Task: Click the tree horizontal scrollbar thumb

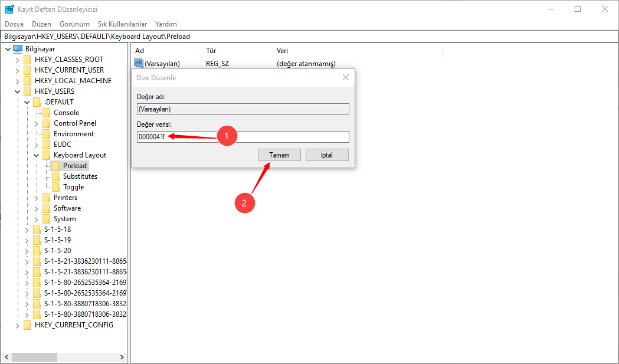Action: click(x=35, y=358)
